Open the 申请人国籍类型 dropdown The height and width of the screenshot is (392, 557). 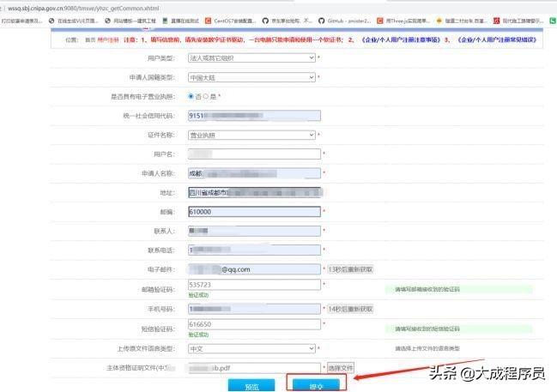pyautogui.click(x=251, y=77)
